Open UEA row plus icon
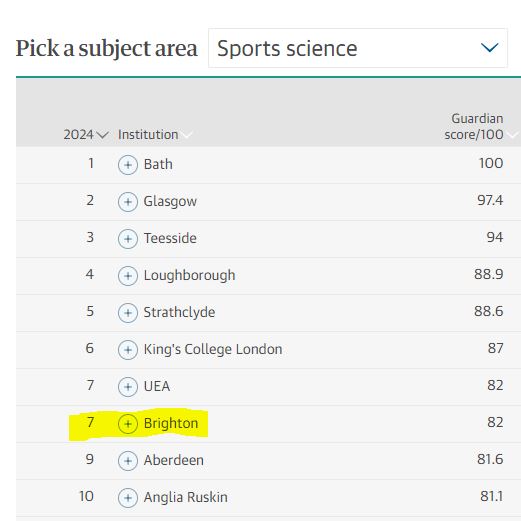The image size is (521, 521). point(128,387)
